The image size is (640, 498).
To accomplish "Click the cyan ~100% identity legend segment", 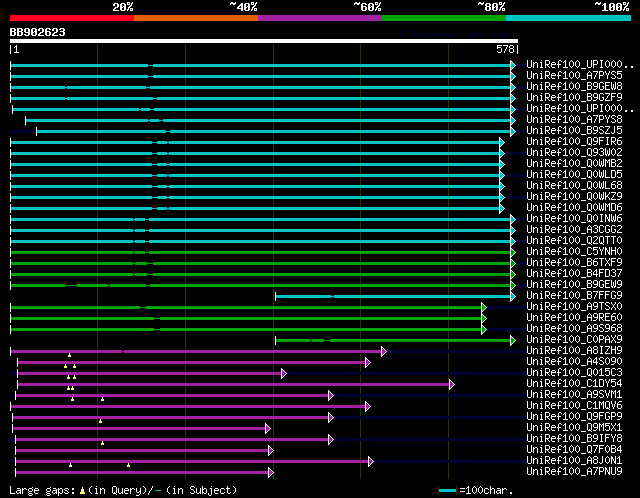I will click(569, 18).
